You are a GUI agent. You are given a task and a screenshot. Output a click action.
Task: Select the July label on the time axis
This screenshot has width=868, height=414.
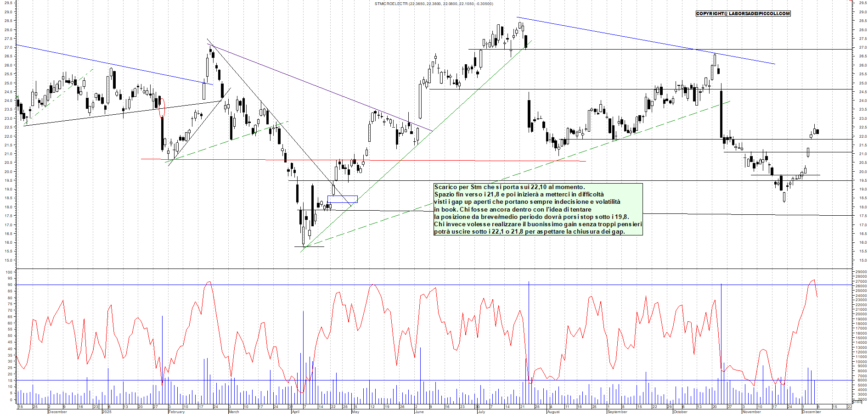(x=481, y=412)
